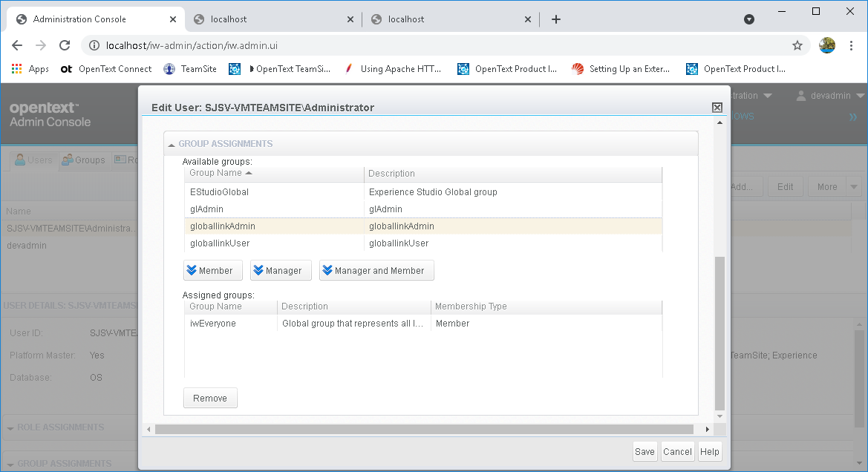Open a new browser tab
The width and height of the screenshot is (868, 472).
[x=556, y=19]
